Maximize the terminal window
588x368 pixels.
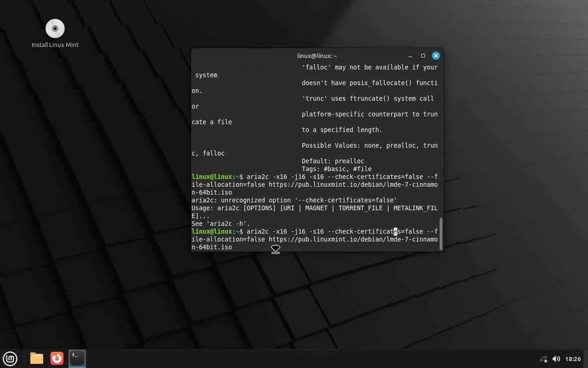click(x=423, y=56)
